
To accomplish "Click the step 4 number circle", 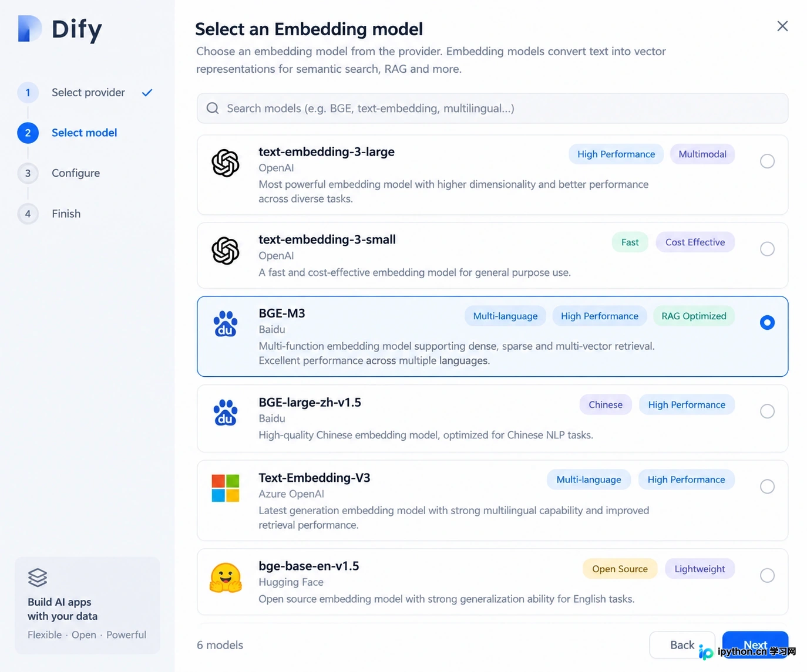I will 28,214.
